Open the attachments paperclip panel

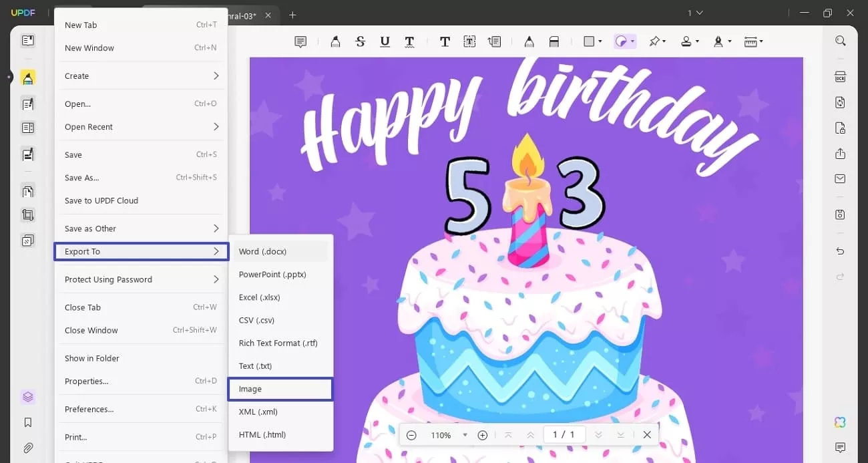pos(27,448)
